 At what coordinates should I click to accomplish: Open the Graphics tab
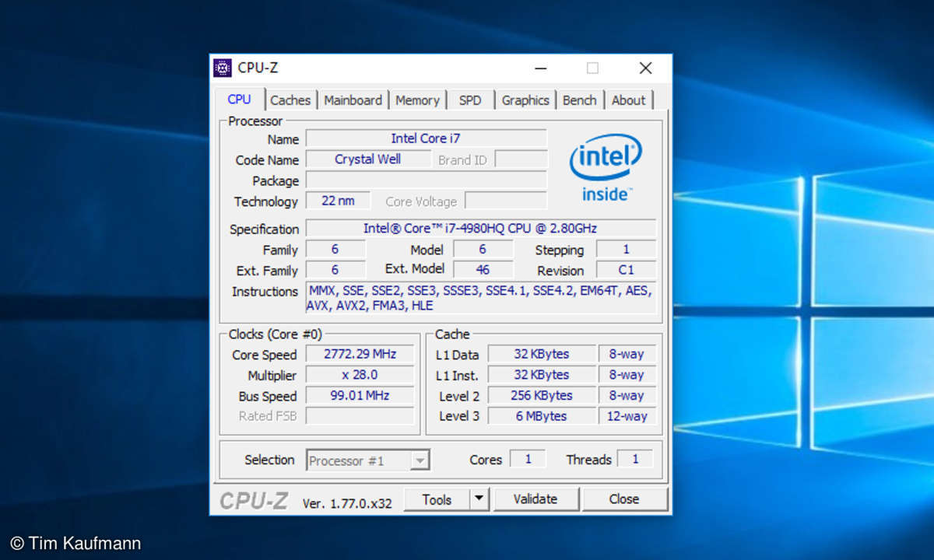pos(525,100)
